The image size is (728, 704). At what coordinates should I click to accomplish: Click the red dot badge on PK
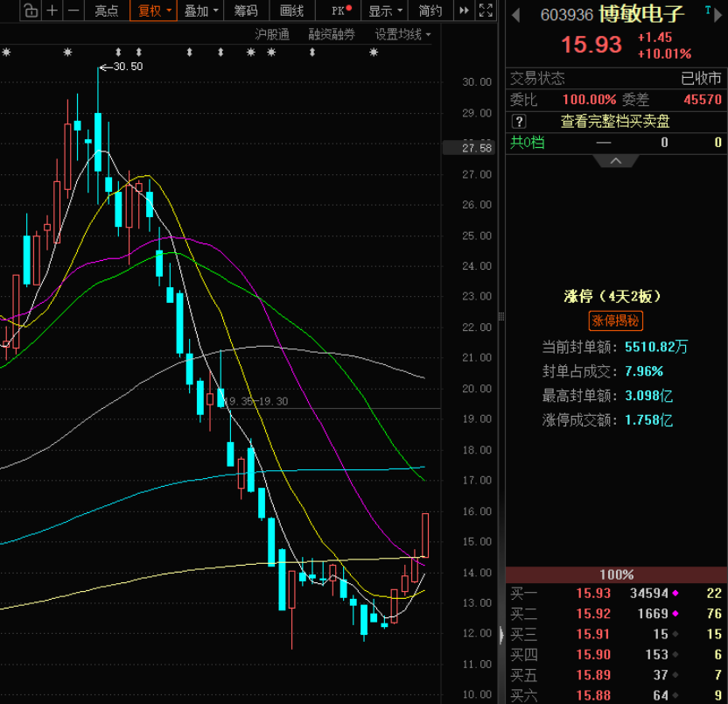[x=348, y=7]
